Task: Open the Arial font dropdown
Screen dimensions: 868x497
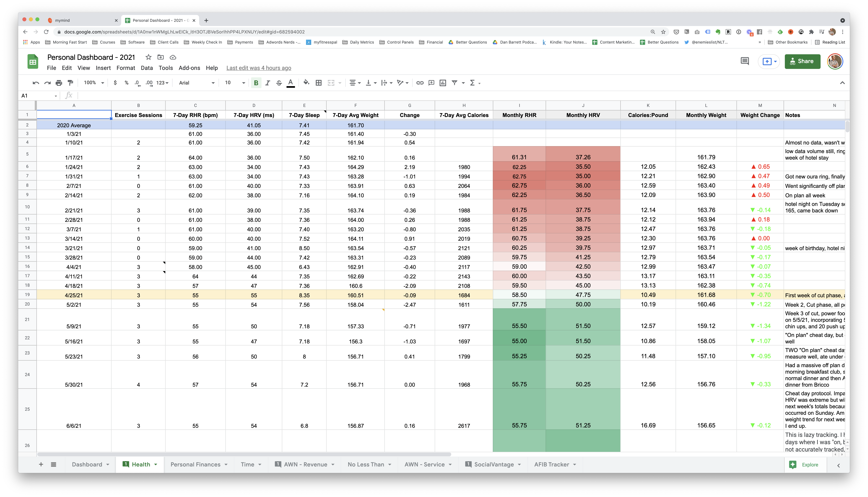Action: (x=197, y=83)
